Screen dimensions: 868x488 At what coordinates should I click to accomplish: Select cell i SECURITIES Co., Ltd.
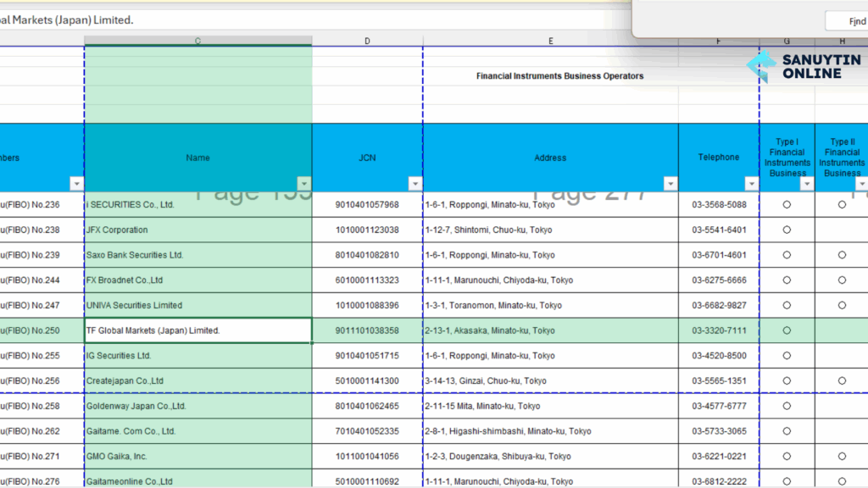(198, 205)
